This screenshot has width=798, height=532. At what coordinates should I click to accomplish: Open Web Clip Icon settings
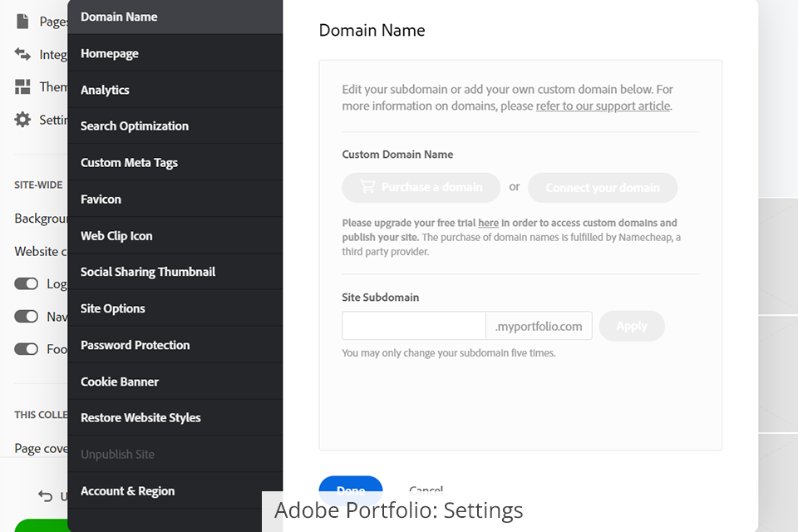(x=175, y=236)
